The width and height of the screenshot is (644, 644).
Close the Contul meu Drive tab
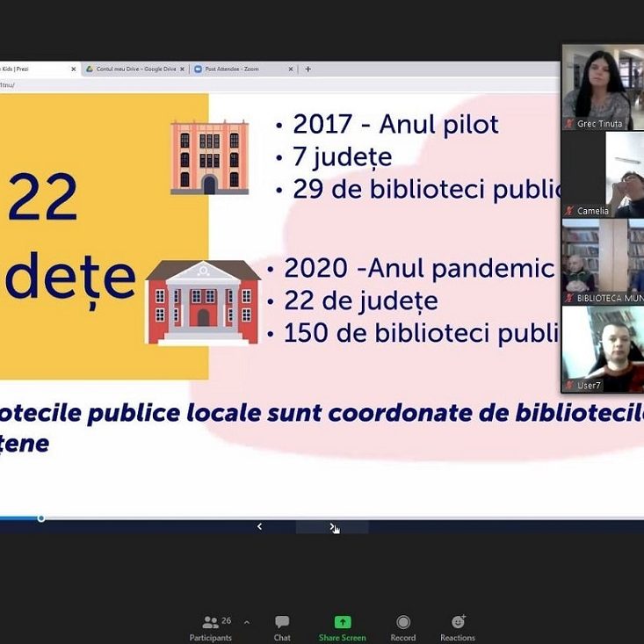182,69
